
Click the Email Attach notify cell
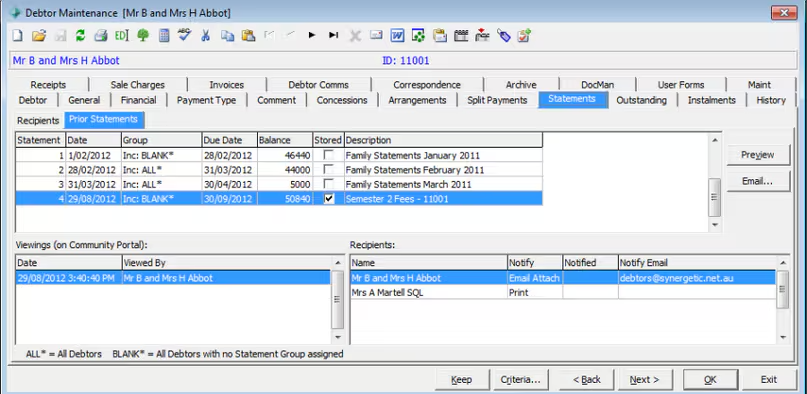pyautogui.click(x=534, y=278)
